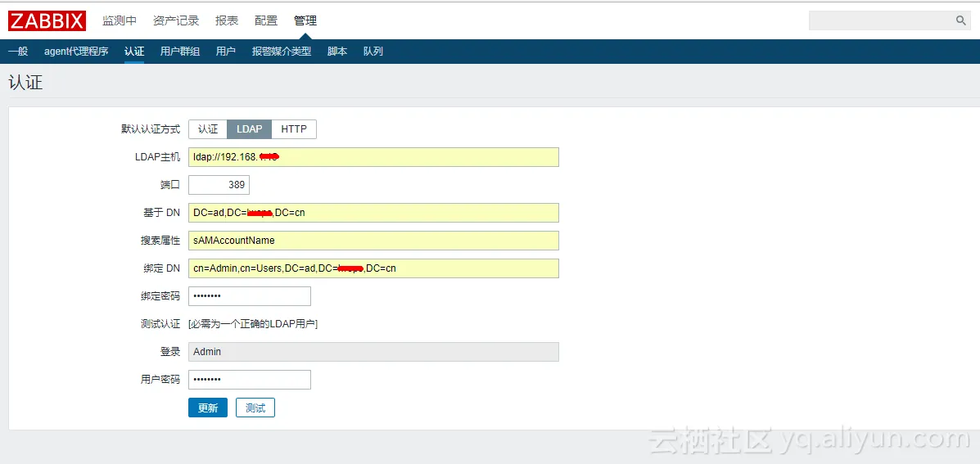Click the 测试 test button

[255, 408]
